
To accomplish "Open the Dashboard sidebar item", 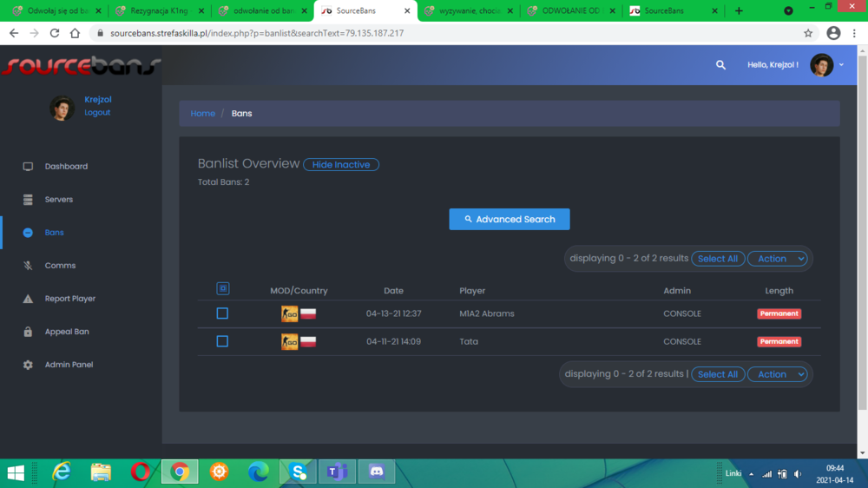I will click(66, 166).
